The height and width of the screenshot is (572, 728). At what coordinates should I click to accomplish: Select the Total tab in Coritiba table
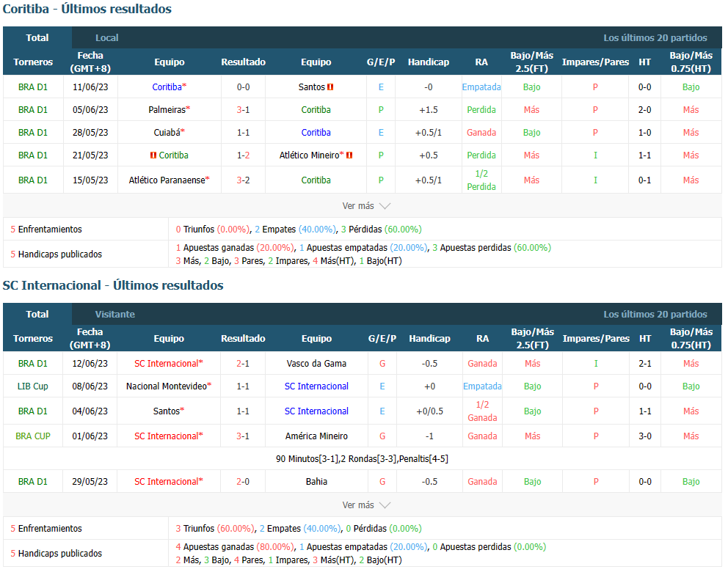coord(37,37)
